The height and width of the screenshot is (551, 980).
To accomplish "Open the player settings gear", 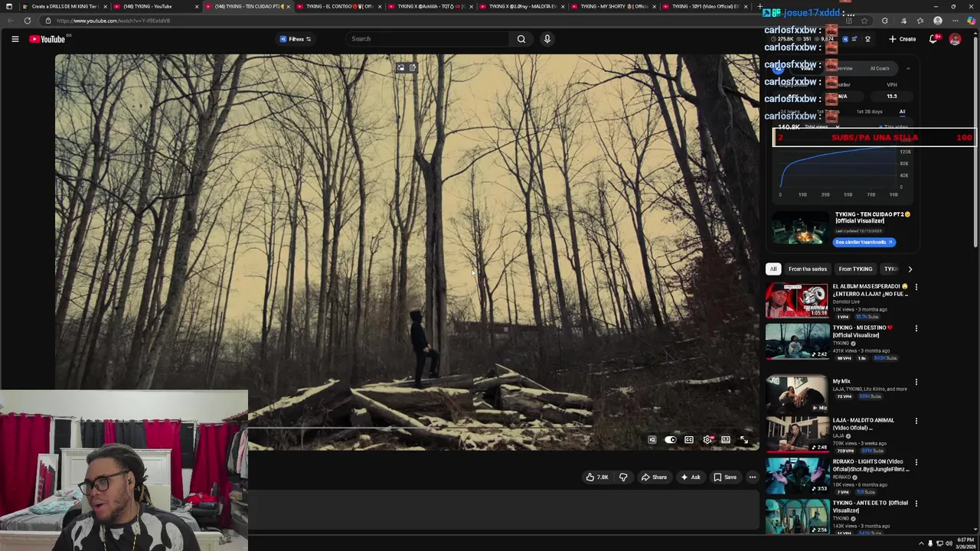I will click(x=707, y=440).
